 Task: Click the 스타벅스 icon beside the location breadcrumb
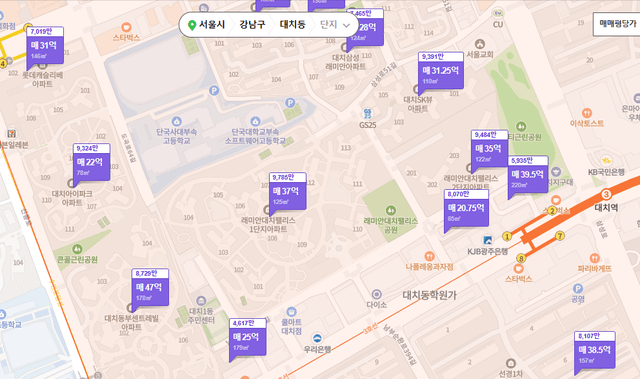(x=127, y=27)
